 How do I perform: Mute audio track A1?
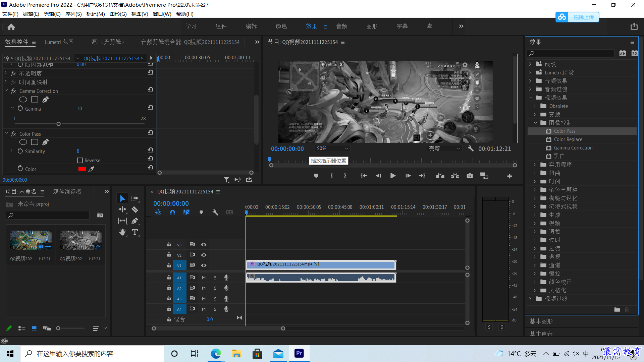pos(204,278)
